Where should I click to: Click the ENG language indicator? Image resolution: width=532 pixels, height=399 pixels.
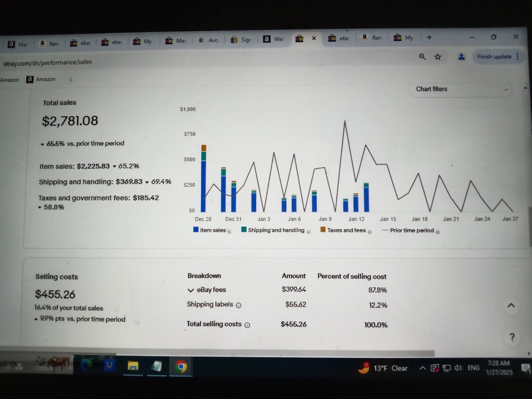(473, 368)
